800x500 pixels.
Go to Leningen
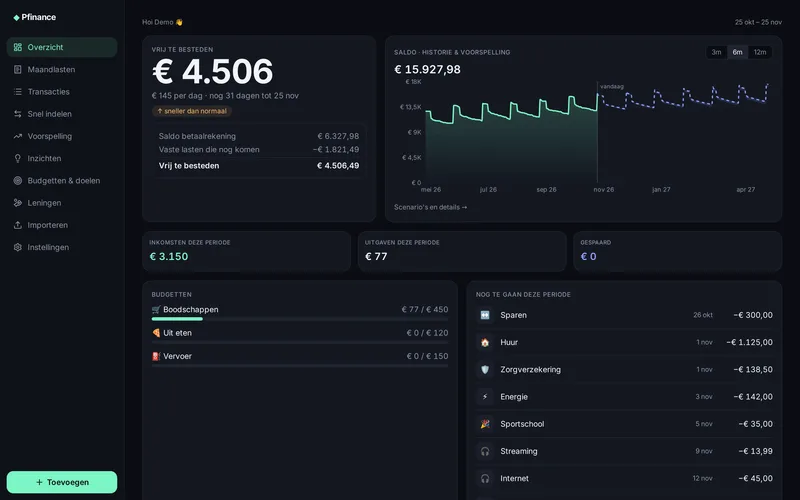pos(62,203)
